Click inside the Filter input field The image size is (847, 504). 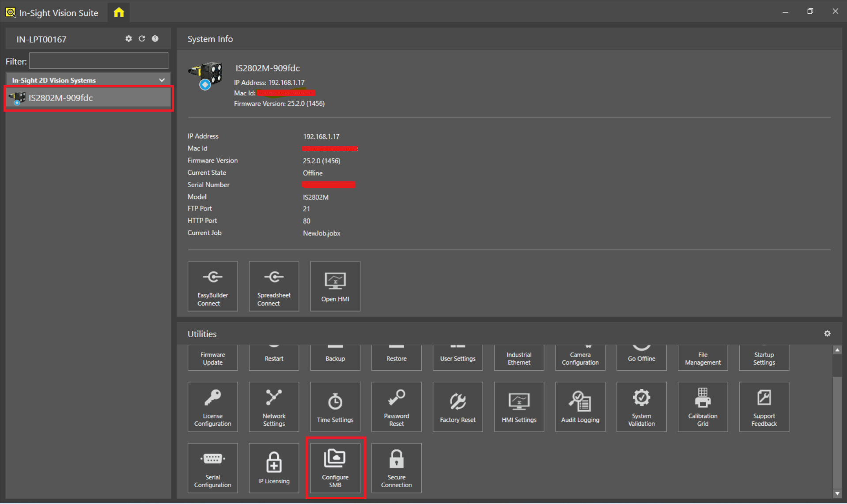[x=98, y=61]
